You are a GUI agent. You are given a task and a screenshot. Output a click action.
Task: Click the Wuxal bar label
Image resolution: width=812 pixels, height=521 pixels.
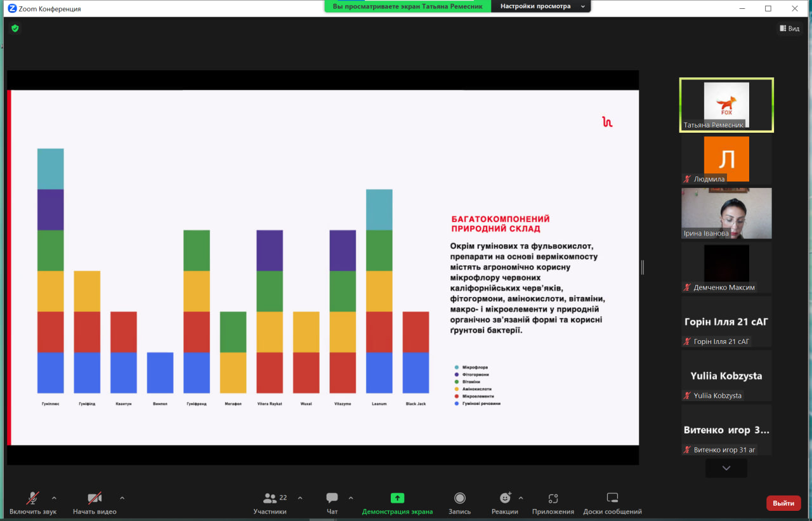[x=306, y=404]
